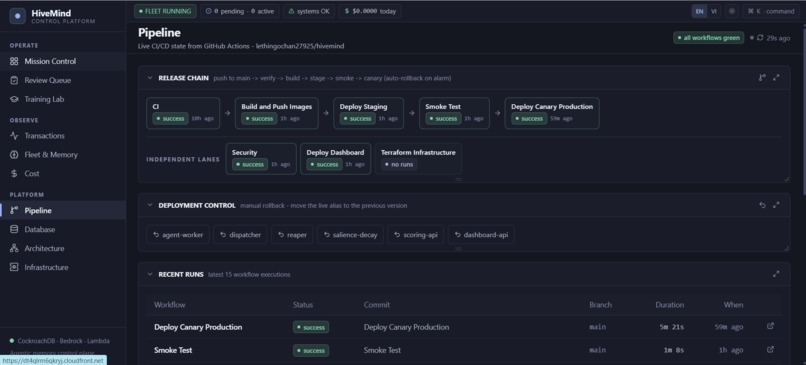This screenshot has width=806, height=365.
Task: Click the success badge in the Smoke Test row
Action: pyautogui.click(x=311, y=351)
